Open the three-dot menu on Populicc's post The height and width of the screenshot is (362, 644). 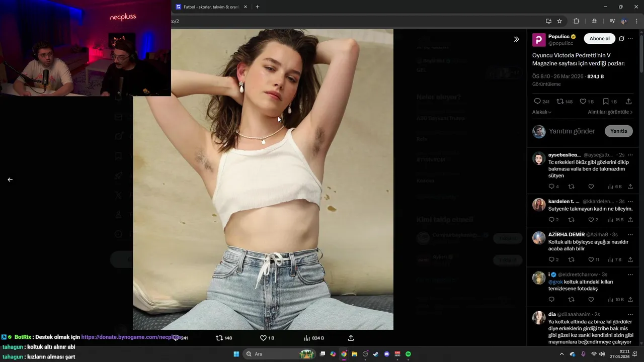(x=630, y=39)
